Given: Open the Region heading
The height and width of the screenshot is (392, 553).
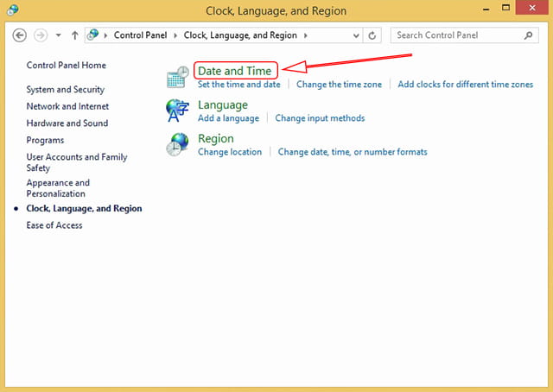Looking at the screenshot, I should tap(216, 138).
